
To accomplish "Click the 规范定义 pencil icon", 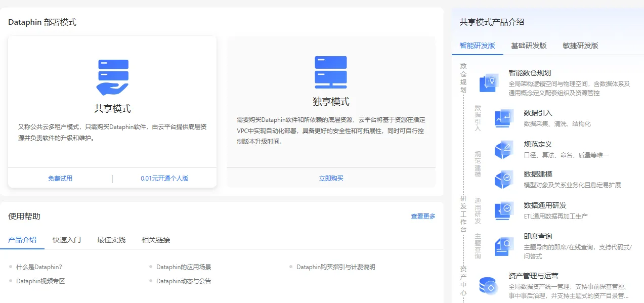I will [x=504, y=149].
